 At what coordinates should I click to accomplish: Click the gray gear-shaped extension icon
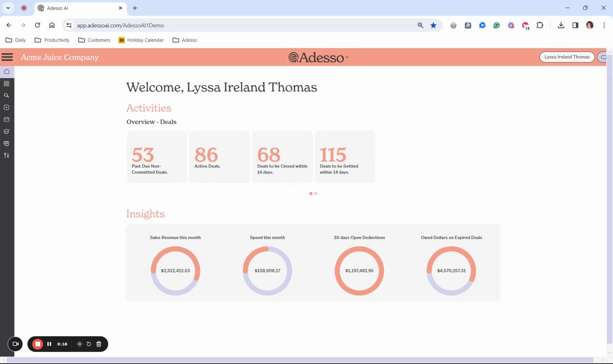tap(454, 25)
